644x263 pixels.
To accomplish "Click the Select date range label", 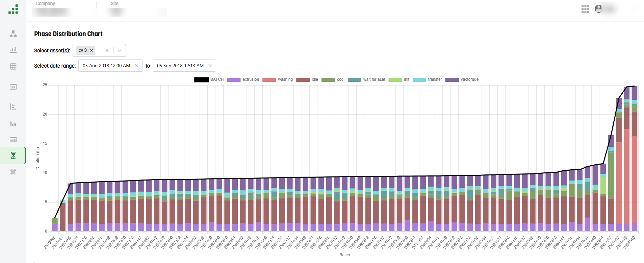I will pyautogui.click(x=55, y=66).
